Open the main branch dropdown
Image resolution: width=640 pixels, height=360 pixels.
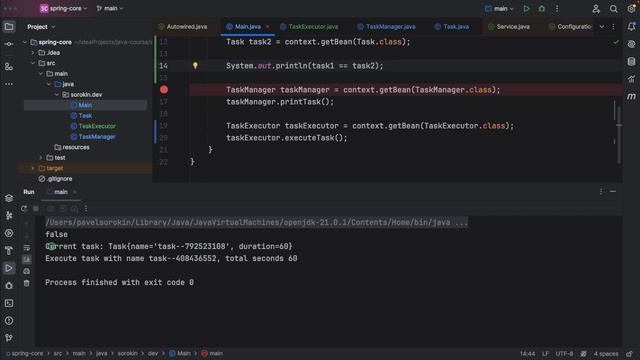click(x=109, y=8)
